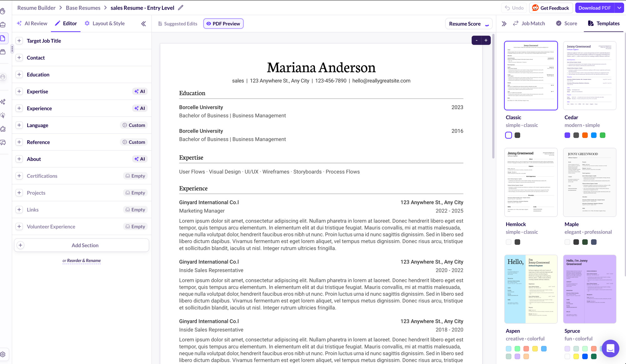
Task: Expand the Education section
Action: (19, 74)
